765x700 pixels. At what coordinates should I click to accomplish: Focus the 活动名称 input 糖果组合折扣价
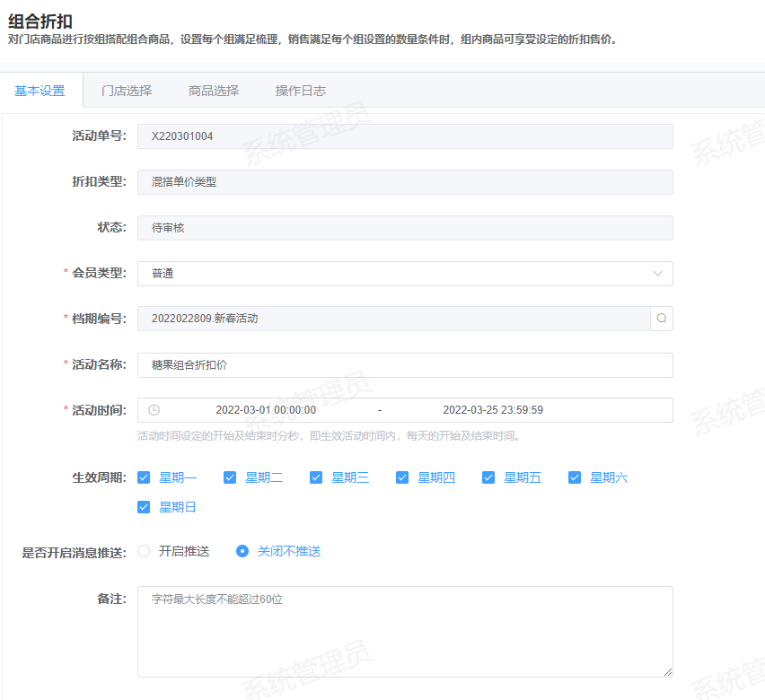pyautogui.click(x=405, y=365)
